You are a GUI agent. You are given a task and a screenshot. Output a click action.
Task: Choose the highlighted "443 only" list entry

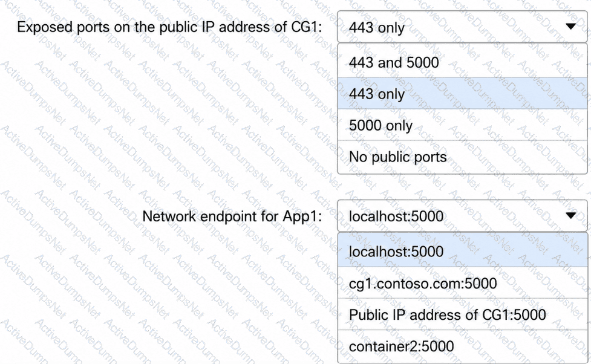tap(463, 94)
